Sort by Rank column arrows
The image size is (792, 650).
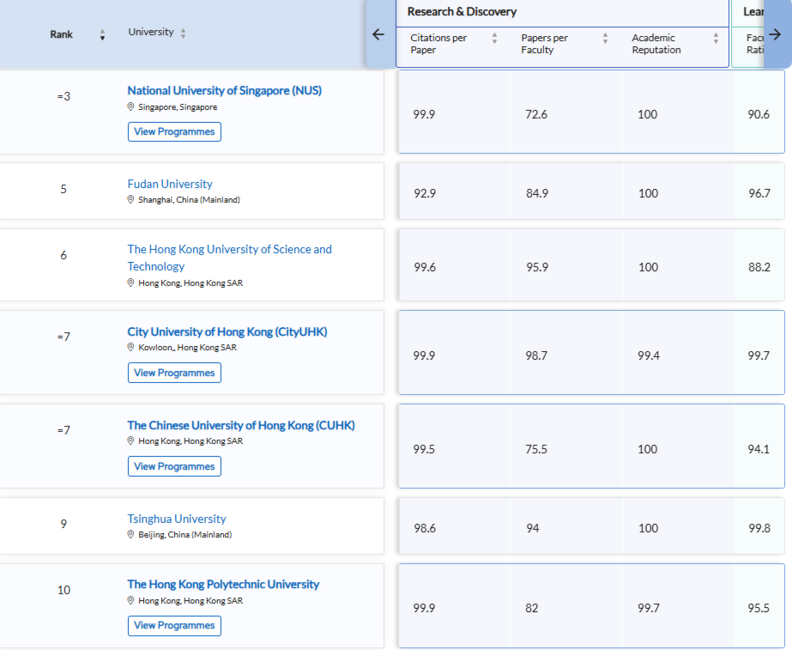[102, 35]
